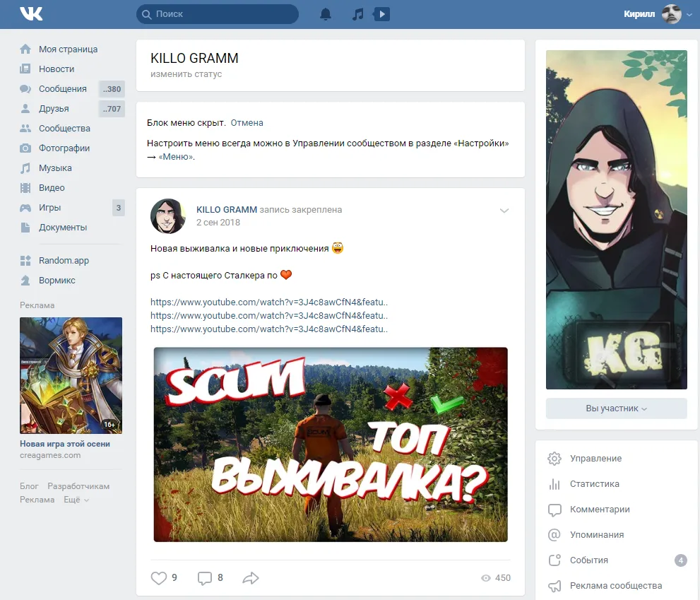Click the bar chart icon beside Статистика

[554, 484]
